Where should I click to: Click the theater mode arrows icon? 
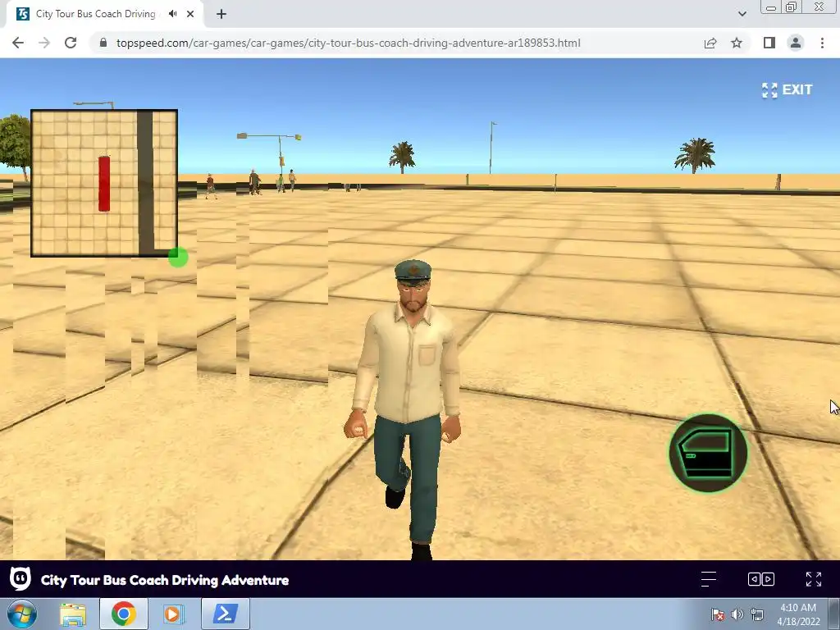(760, 579)
